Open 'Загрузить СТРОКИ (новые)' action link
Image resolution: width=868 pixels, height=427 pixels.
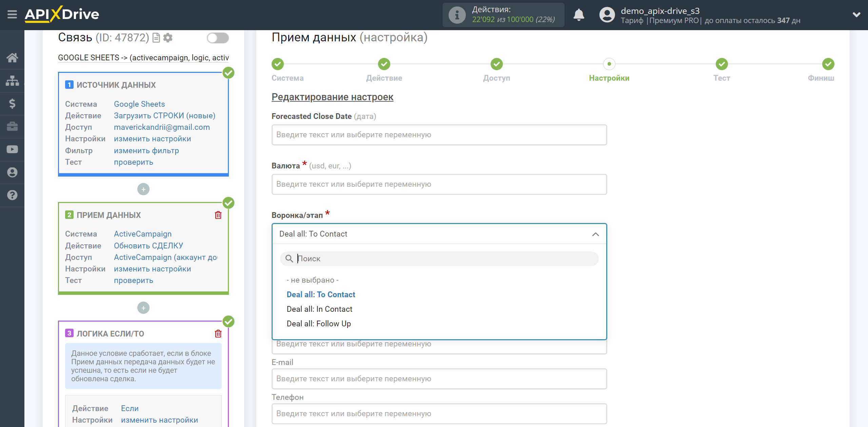164,116
